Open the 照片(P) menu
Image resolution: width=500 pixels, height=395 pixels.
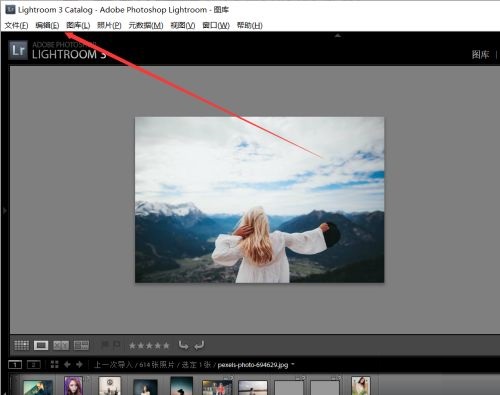(109, 25)
